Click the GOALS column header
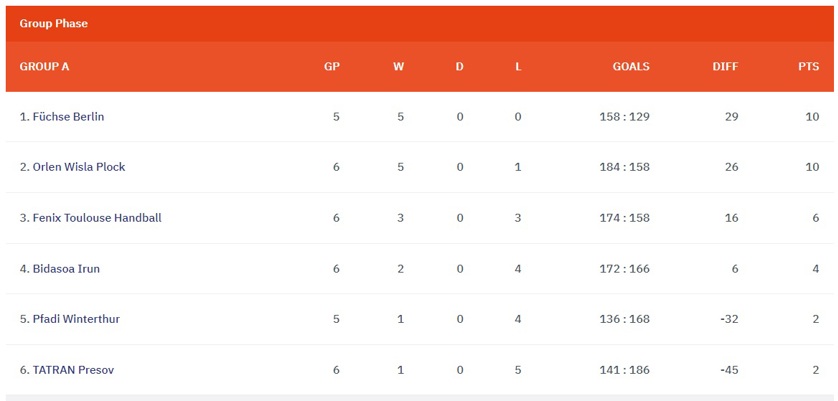This screenshot has width=838, height=401. point(631,67)
